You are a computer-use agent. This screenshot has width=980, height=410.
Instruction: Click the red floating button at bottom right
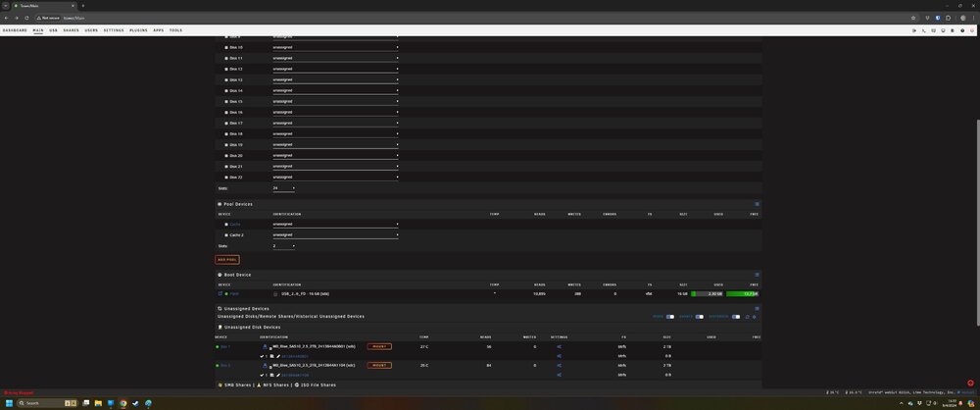tap(970, 384)
